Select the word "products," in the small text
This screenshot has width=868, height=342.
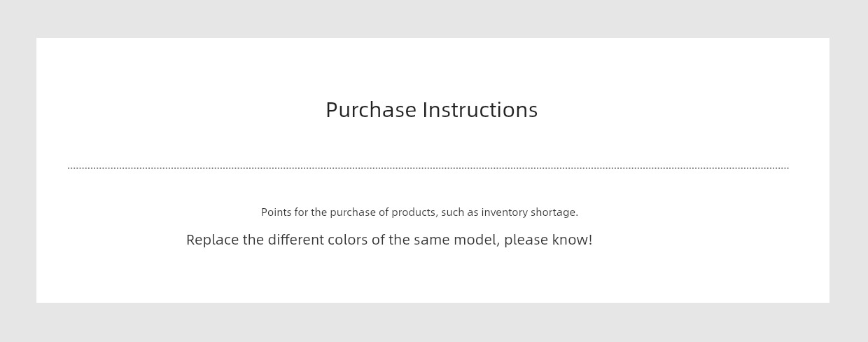[414, 212]
